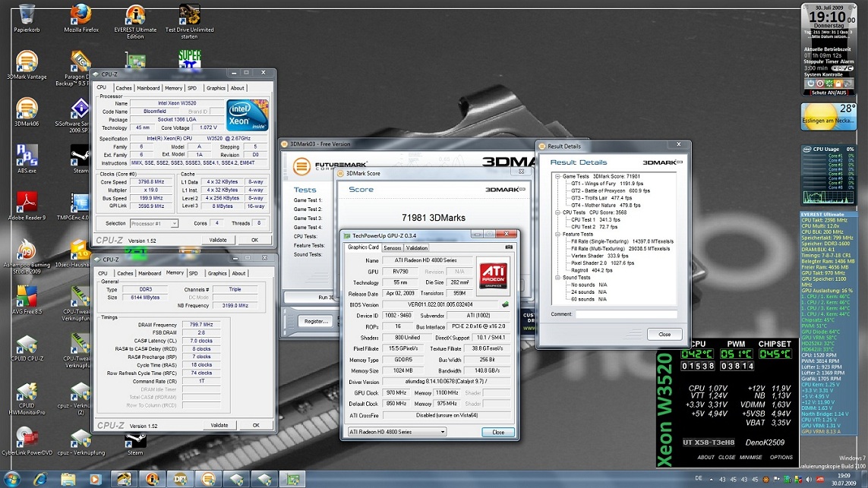Screen dimensions: 868x488
Task: Click OK in upper CPU-Z window
Action: (254, 240)
